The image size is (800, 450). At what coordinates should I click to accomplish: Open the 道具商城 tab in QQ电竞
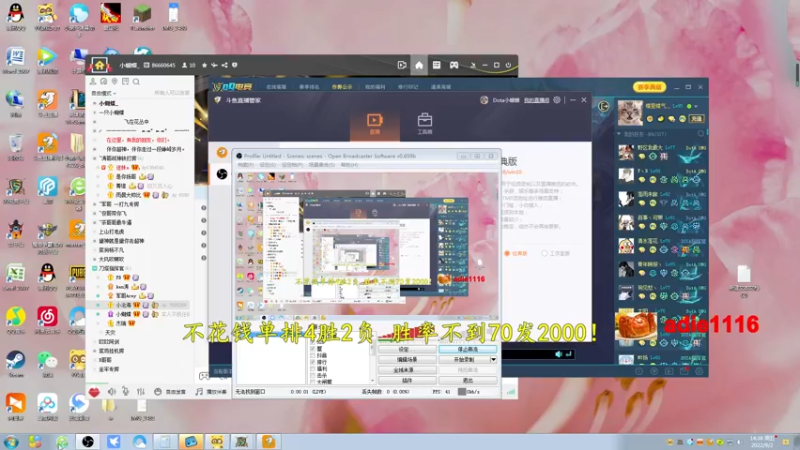coord(441,87)
